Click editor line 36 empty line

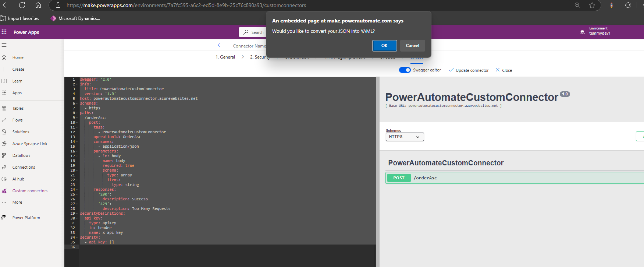click(227, 247)
